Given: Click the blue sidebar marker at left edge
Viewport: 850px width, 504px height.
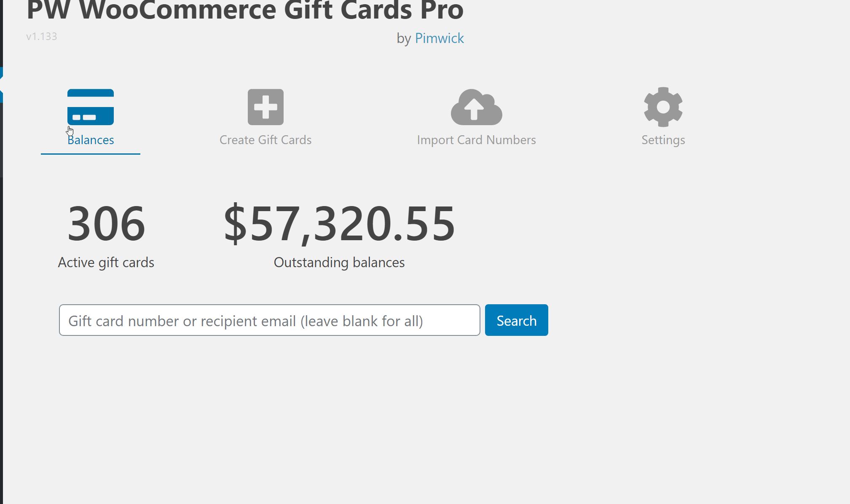Looking at the screenshot, I should click(x=1, y=85).
